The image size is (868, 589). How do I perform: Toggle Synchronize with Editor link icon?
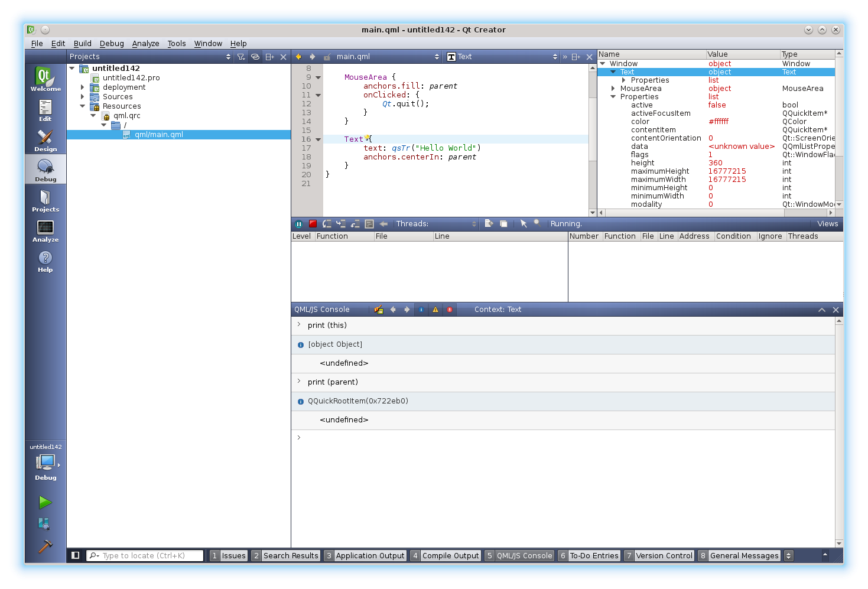[255, 57]
